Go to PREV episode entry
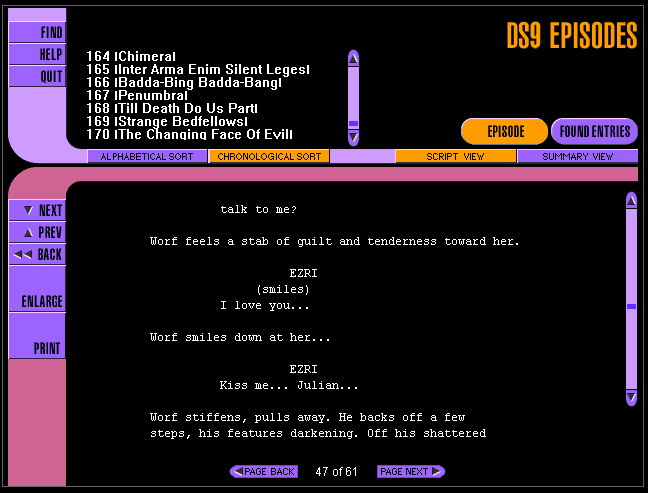648x493 pixels. click(x=37, y=232)
